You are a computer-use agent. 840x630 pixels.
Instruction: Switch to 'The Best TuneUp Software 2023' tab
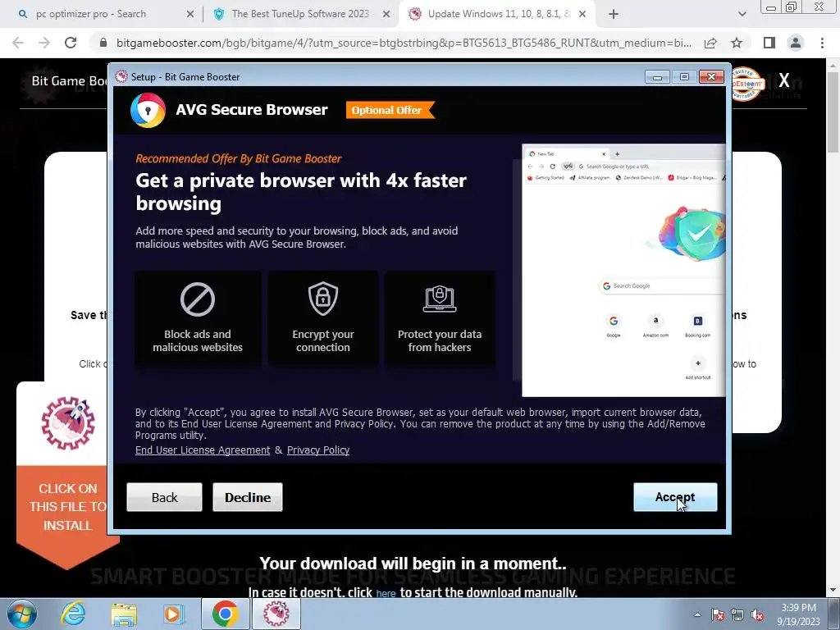(x=300, y=14)
